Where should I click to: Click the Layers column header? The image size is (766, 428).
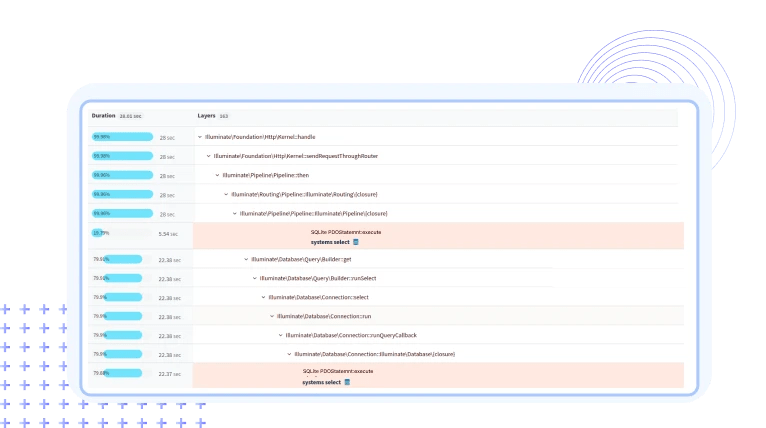[x=206, y=116]
